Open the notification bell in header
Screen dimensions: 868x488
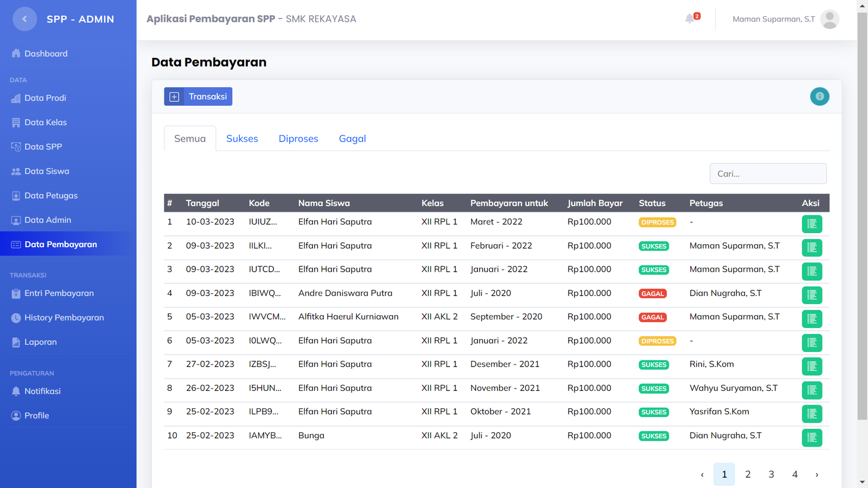(x=690, y=19)
